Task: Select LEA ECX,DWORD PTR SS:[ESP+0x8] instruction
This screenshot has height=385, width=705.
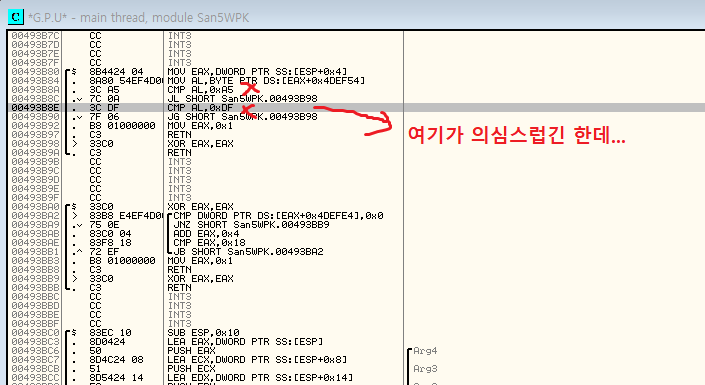Action: 257,359
